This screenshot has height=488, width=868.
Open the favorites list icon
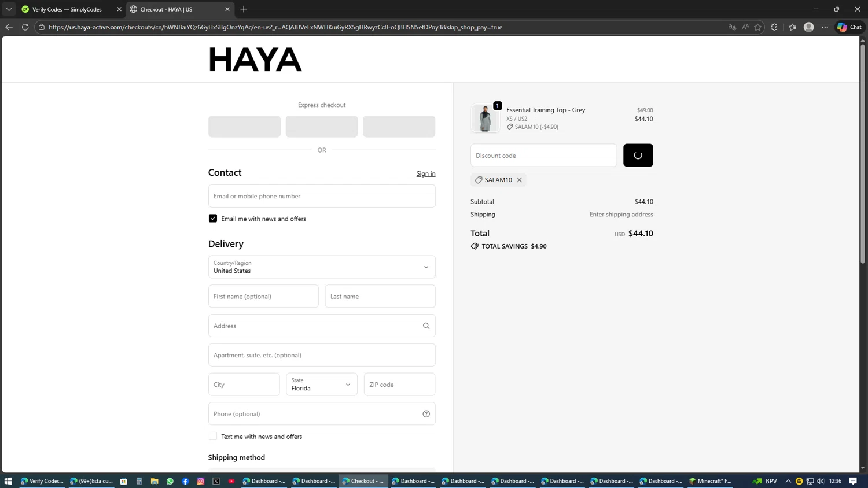(x=792, y=27)
